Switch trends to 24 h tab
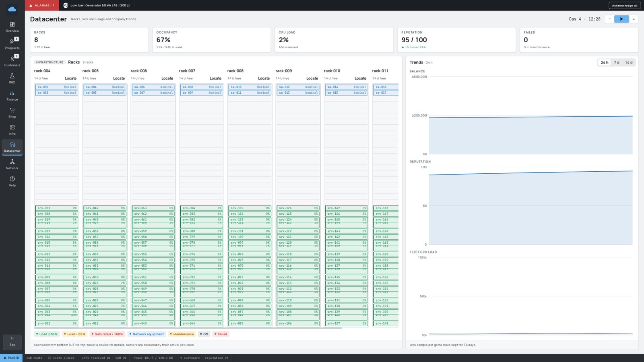This screenshot has width=644, height=362. click(605, 62)
